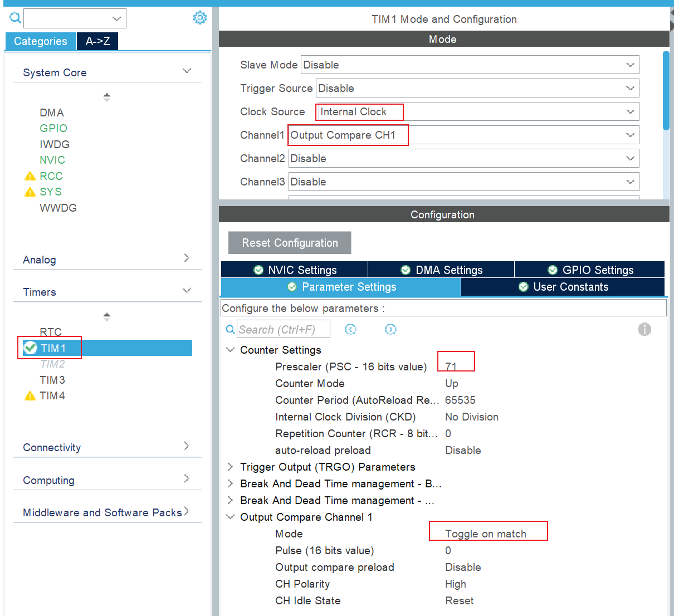Click the magnifier icon beside category search
The height and width of the screenshot is (616, 674).
[16, 18]
